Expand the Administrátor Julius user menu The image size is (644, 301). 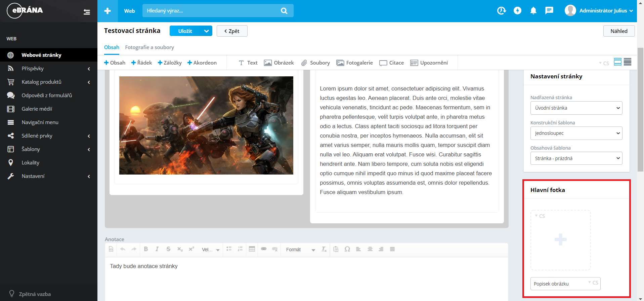click(606, 11)
